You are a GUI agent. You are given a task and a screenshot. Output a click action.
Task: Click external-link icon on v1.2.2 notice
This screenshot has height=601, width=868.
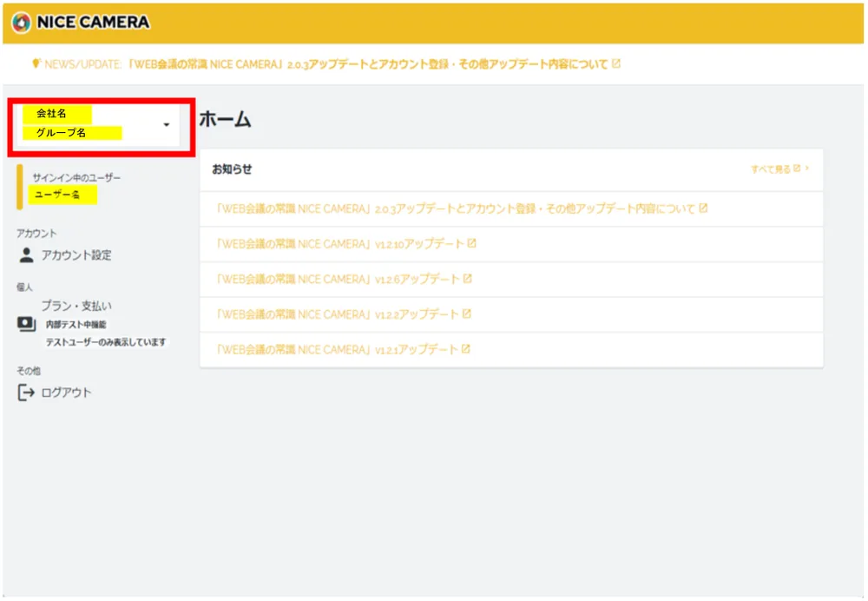coord(467,314)
